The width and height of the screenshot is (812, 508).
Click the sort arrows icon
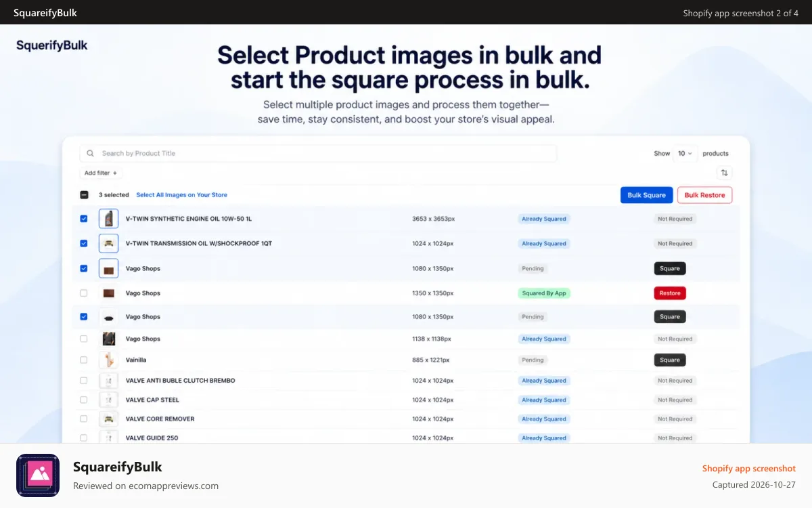pos(725,173)
